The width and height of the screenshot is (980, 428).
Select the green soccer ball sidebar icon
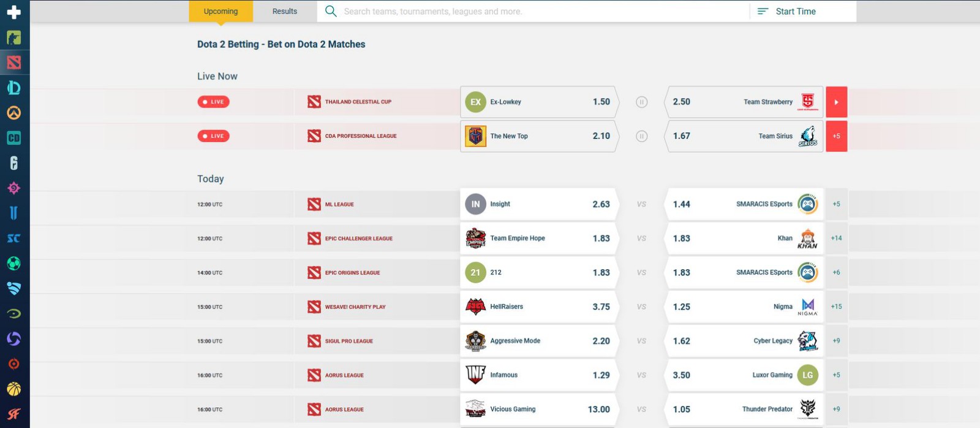click(13, 263)
